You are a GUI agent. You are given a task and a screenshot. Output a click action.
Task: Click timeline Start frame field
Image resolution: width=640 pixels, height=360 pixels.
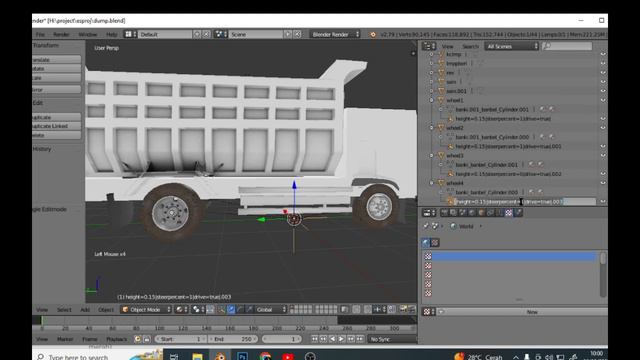click(180, 339)
